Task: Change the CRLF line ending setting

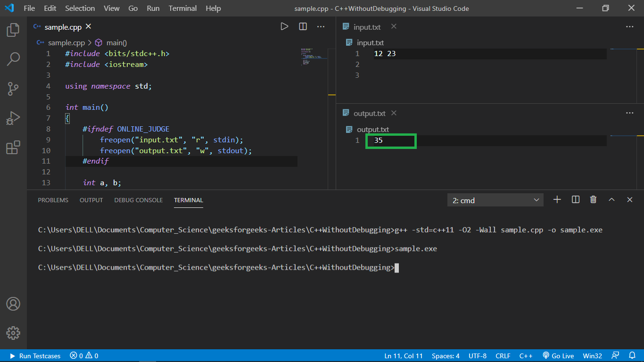Action: [x=503, y=356]
